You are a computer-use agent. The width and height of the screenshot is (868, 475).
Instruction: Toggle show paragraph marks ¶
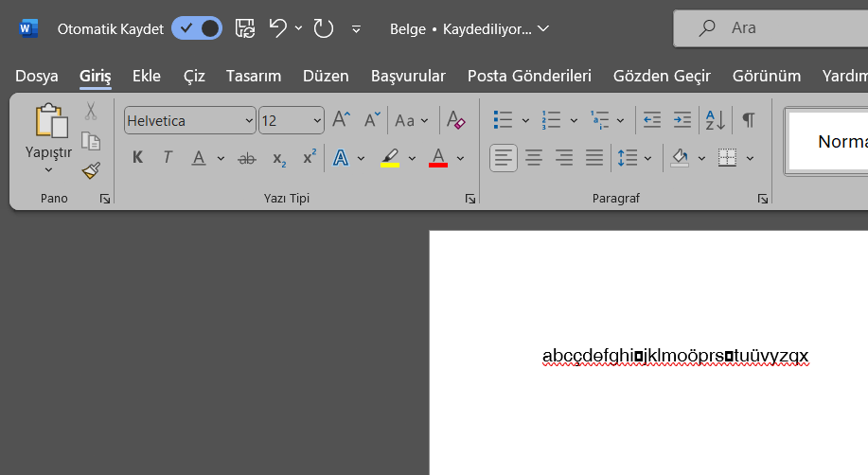coord(749,119)
